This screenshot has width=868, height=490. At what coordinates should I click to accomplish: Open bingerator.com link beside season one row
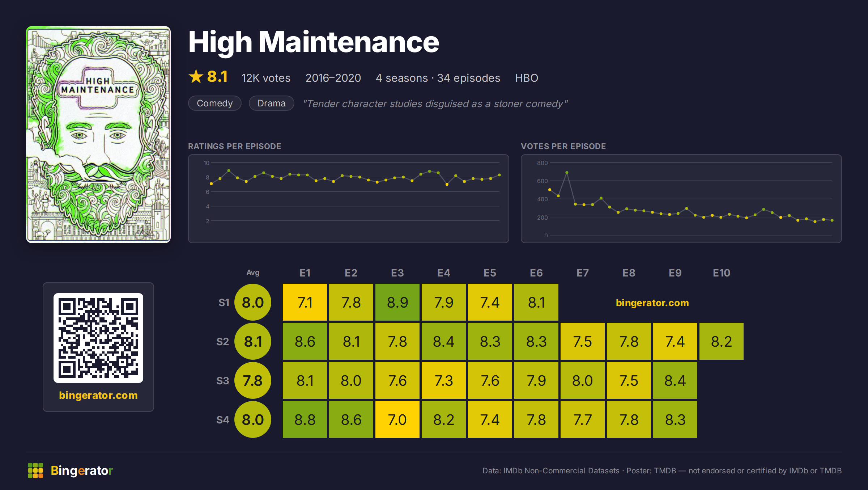click(652, 303)
